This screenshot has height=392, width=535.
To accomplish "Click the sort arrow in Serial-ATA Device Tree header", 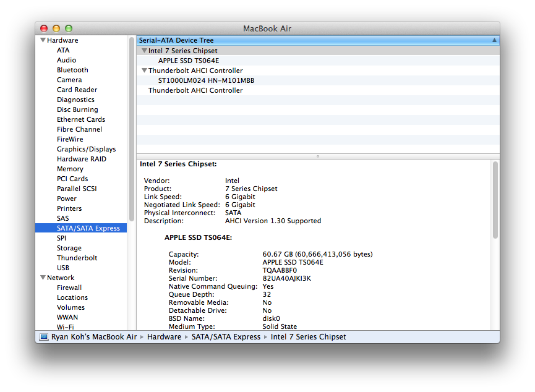I will [494, 40].
